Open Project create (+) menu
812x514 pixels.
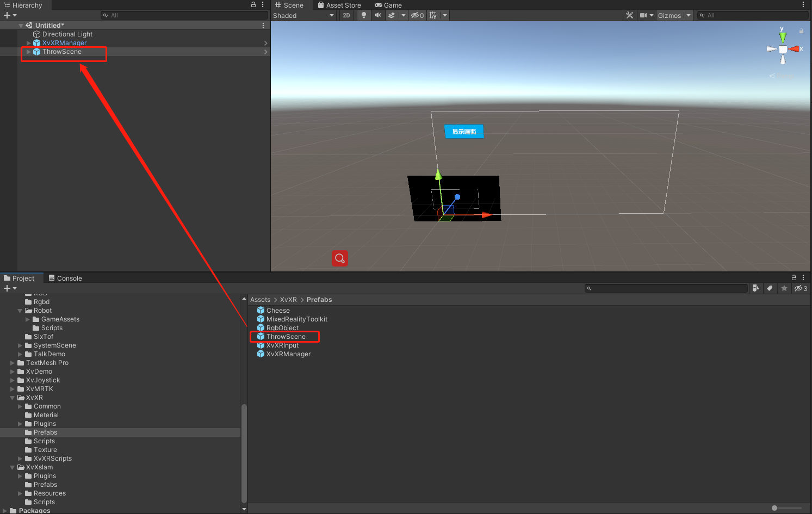(10, 288)
